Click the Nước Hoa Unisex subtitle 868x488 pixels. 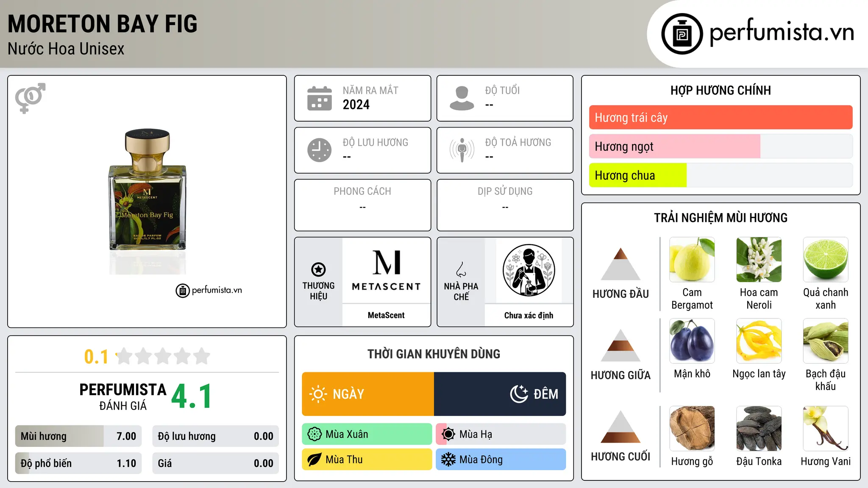[x=66, y=49]
